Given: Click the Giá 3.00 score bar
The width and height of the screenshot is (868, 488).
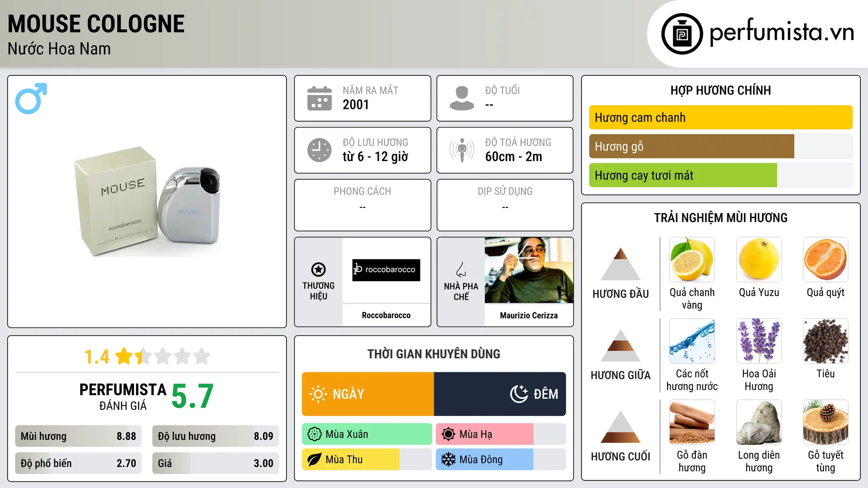Looking at the screenshot, I should tap(216, 463).
